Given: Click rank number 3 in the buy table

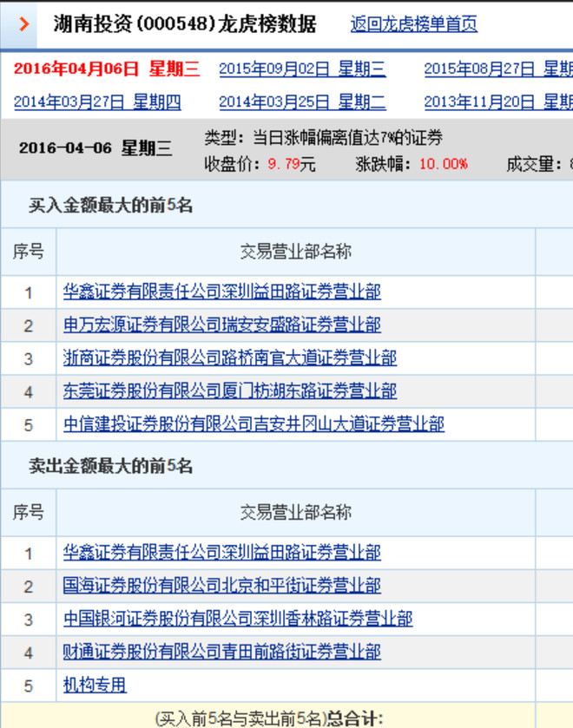Looking at the screenshot, I should coord(29,359).
